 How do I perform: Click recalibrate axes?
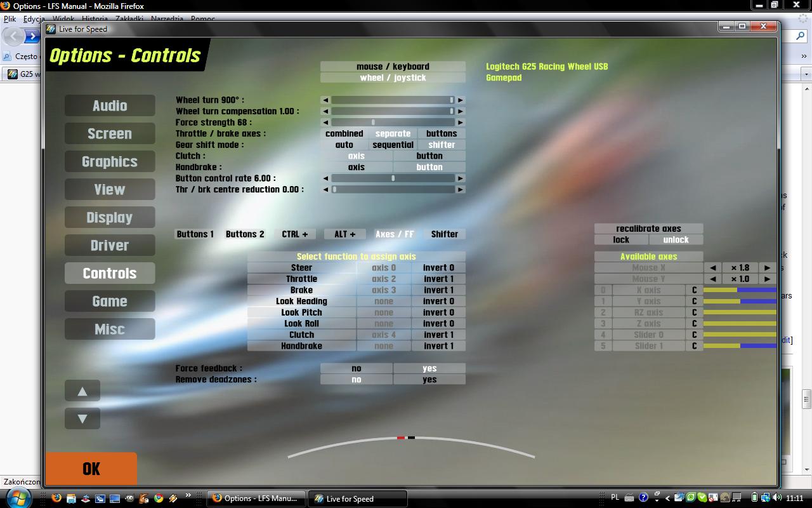648,229
